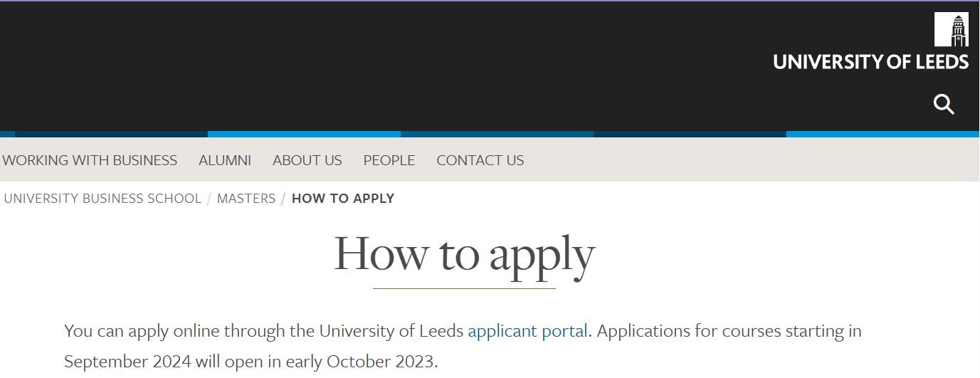Open the Working with Business menu
The height and width of the screenshot is (378, 980).
point(90,160)
